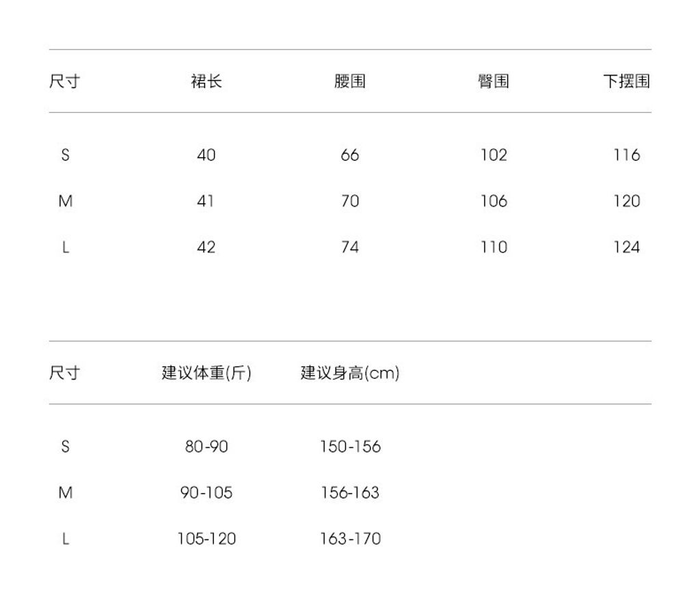700x601 pixels.
Task: Select the 建议身高(cm) header
Action: [350, 373]
